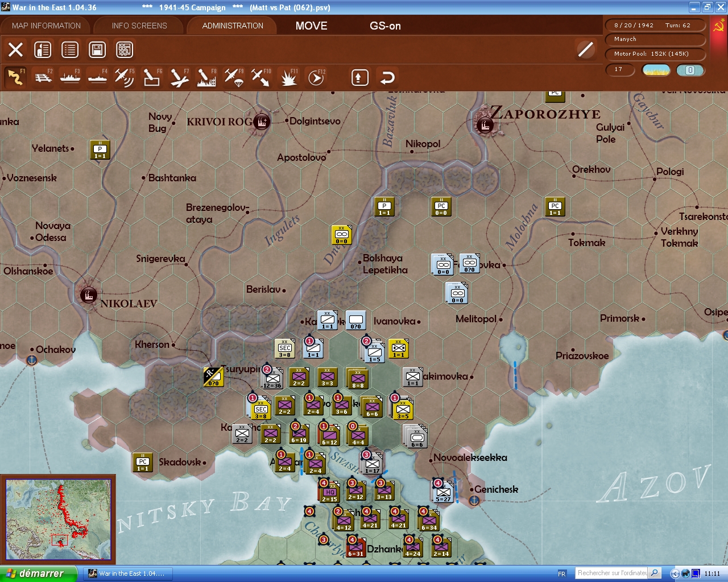Click the Zaporozhye city factory icon
Image resolution: width=728 pixels, height=582 pixels.
(x=485, y=124)
